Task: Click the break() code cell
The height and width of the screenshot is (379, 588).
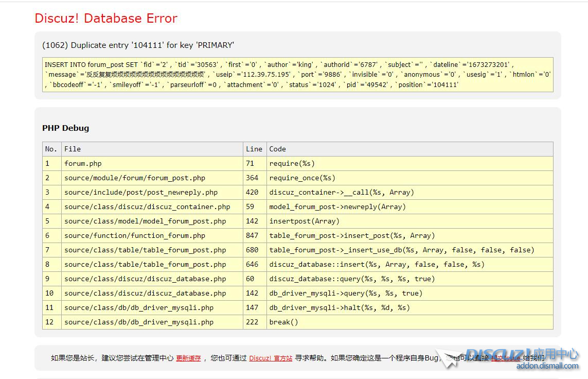Action: pos(283,322)
